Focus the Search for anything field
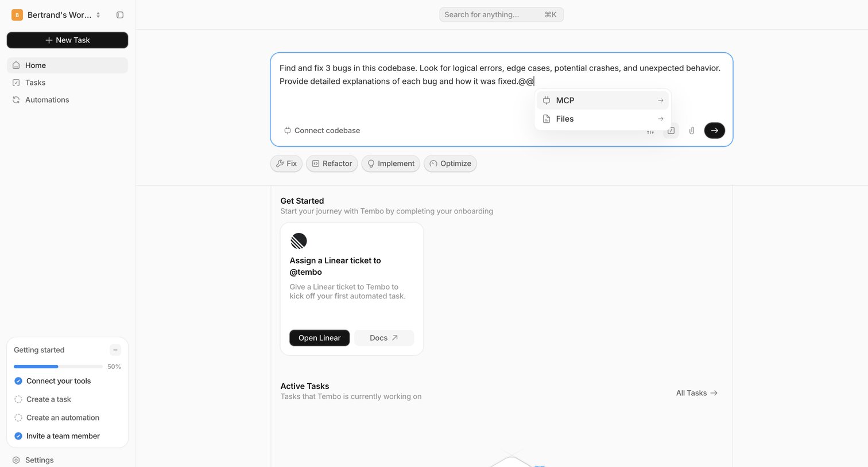868x467 pixels. pyautogui.click(x=501, y=15)
